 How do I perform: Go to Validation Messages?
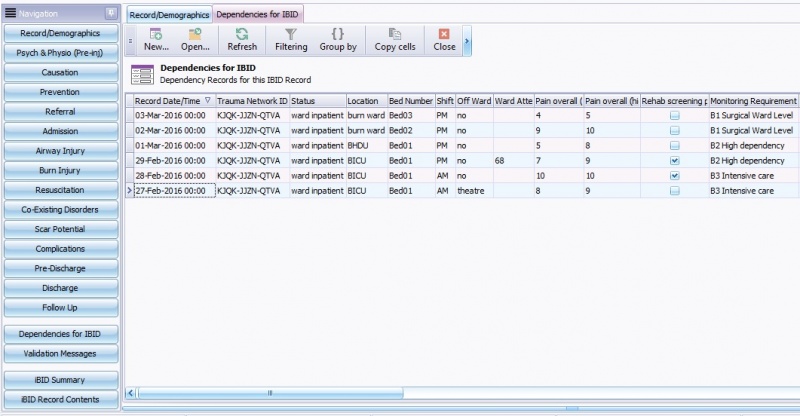pyautogui.click(x=60, y=353)
